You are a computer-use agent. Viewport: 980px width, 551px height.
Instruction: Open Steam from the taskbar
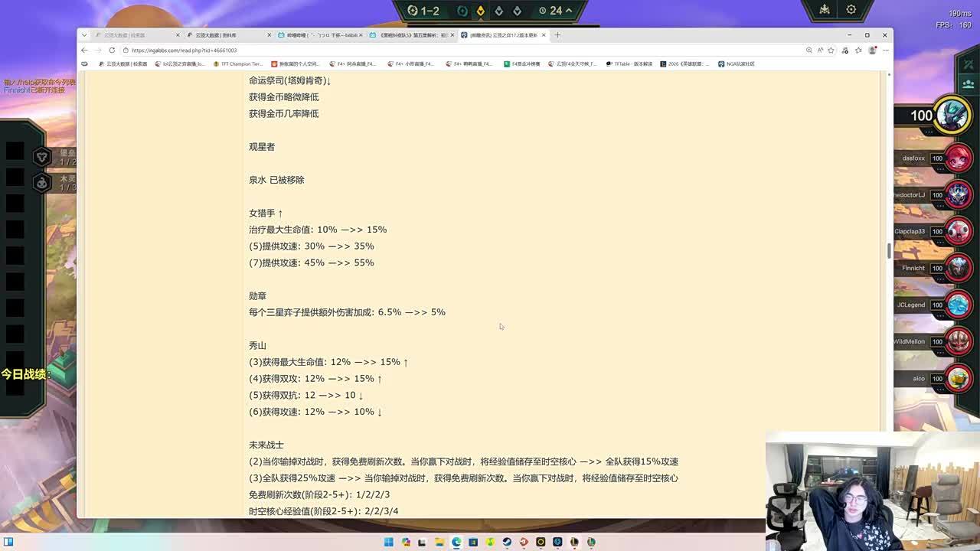[x=507, y=542]
